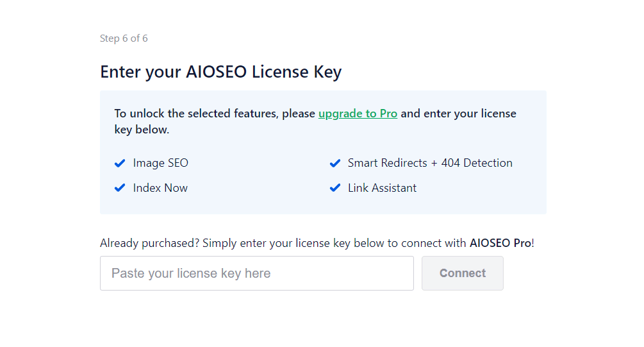Click the Enter your AIOSEO License Key heading
The image size is (644, 347).
tap(220, 72)
